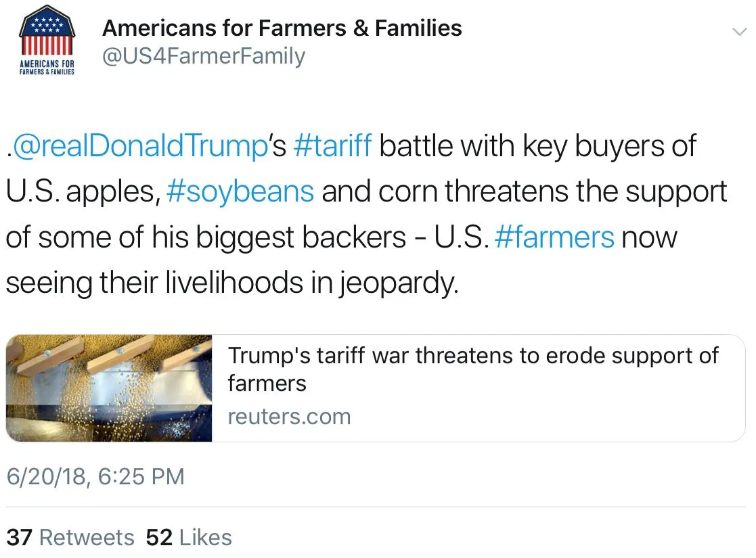Image resolution: width=756 pixels, height=558 pixels.
Task: Open the soybean photo thumbnail in link card
Action: [x=110, y=388]
